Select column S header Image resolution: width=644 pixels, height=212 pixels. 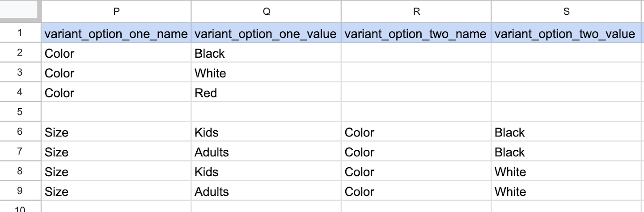pyautogui.click(x=566, y=12)
